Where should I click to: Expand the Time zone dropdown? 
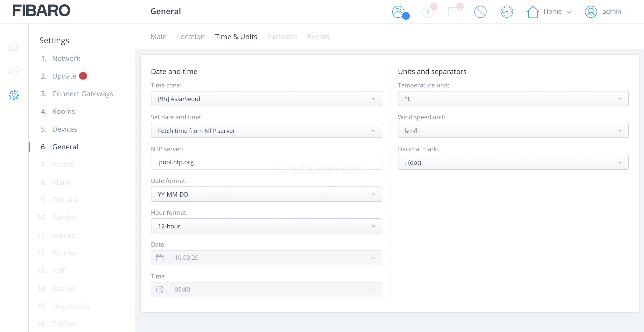click(x=266, y=99)
